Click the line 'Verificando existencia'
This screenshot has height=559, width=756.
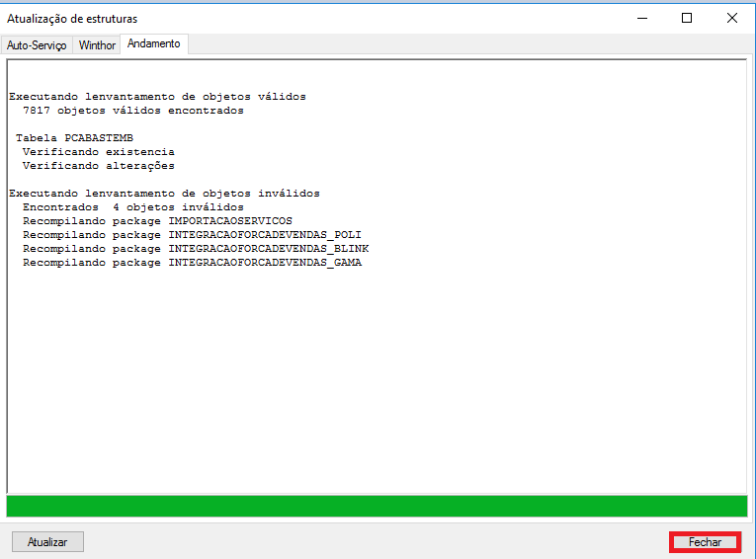[99, 152]
